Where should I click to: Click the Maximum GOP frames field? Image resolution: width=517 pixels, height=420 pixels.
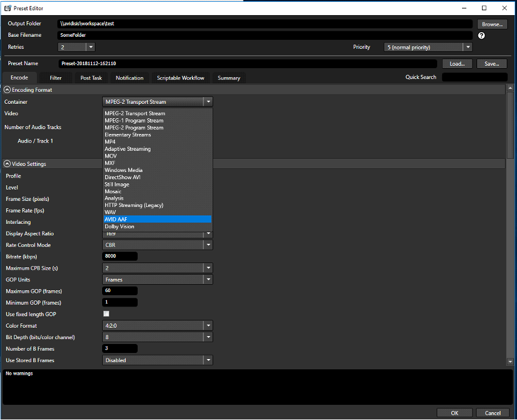(x=120, y=290)
